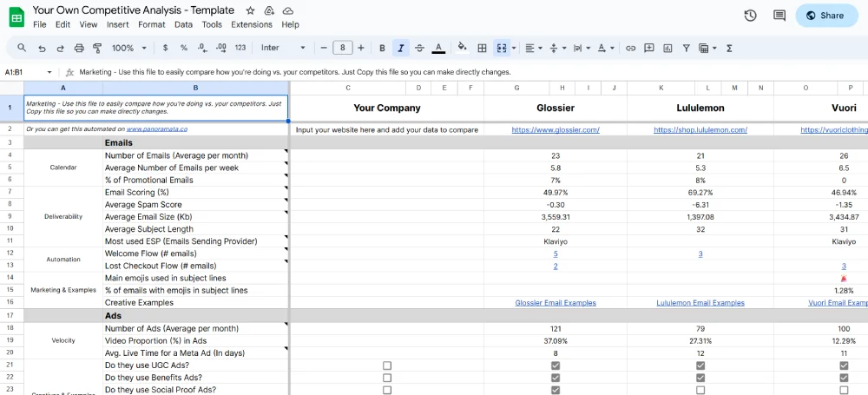868x395 pixels.
Task: Open the vertical align dropdown
Action: coord(557,49)
